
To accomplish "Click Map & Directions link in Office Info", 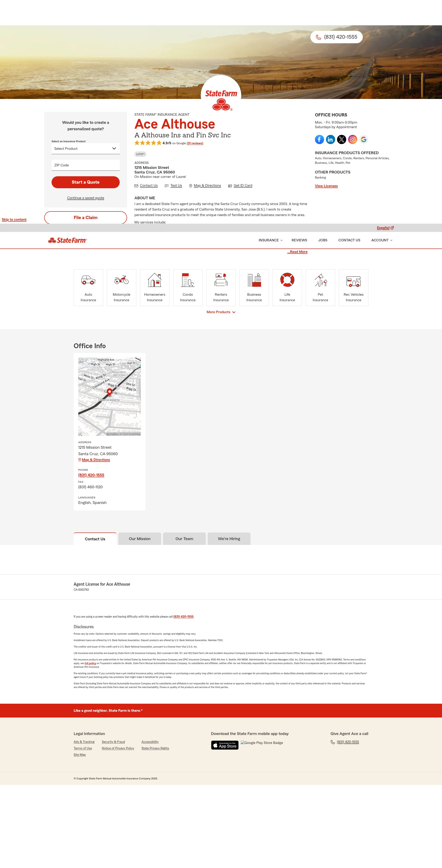I will point(96,460).
